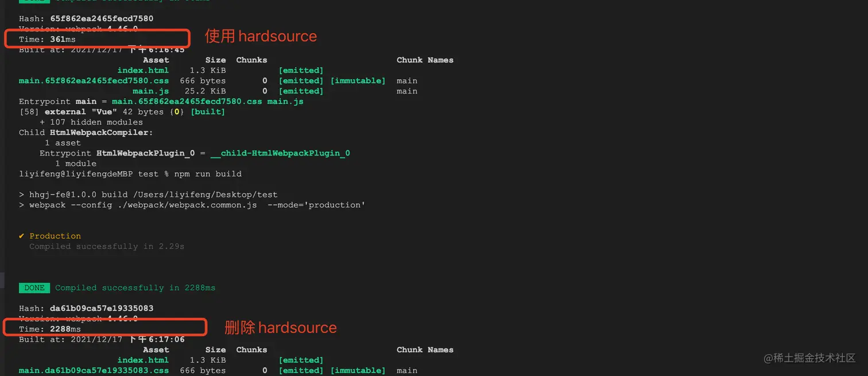
Task: Click main.da61b09ca57e19335083.css file name
Action: (x=94, y=370)
